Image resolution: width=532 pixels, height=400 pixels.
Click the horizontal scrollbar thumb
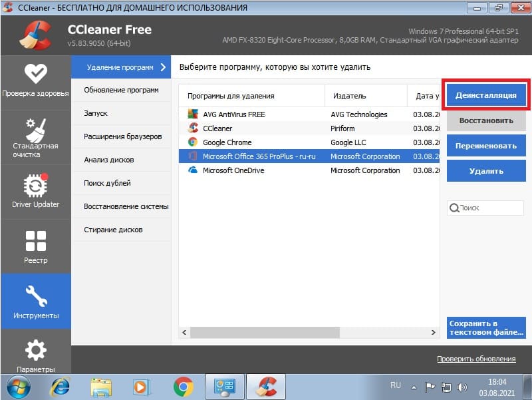tap(265, 332)
